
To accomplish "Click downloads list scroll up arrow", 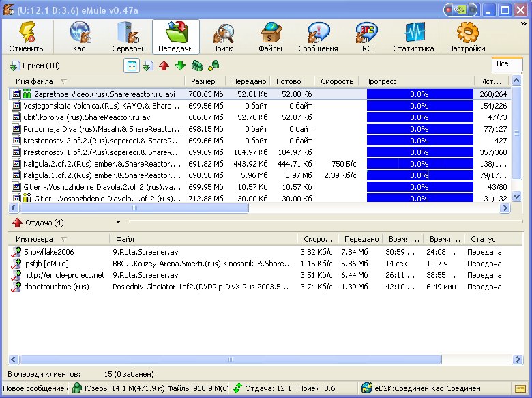I will tap(516, 81).
